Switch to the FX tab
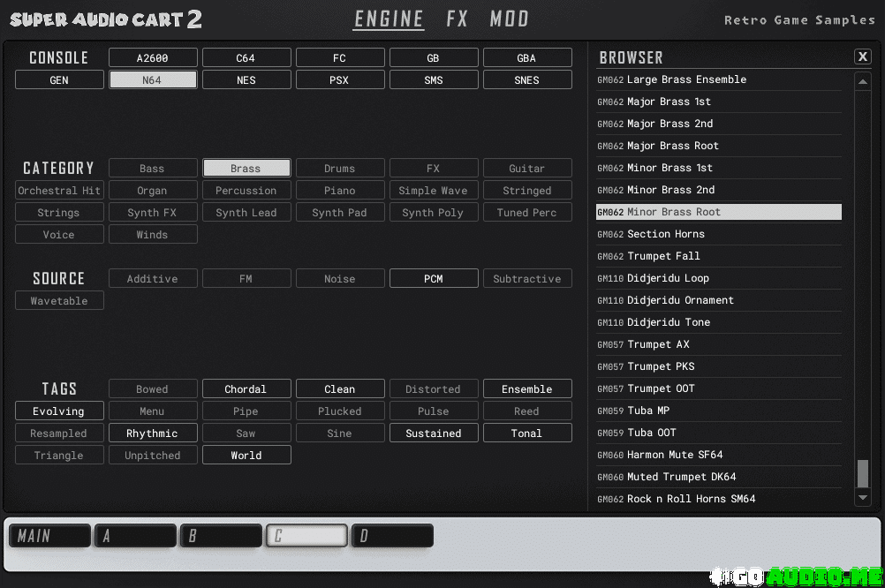 pyautogui.click(x=457, y=19)
